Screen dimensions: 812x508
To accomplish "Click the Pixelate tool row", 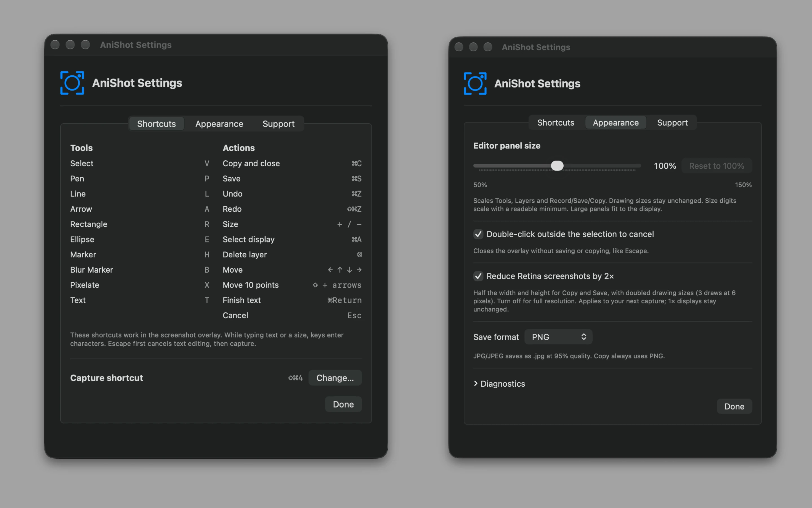I will (x=140, y=285).
